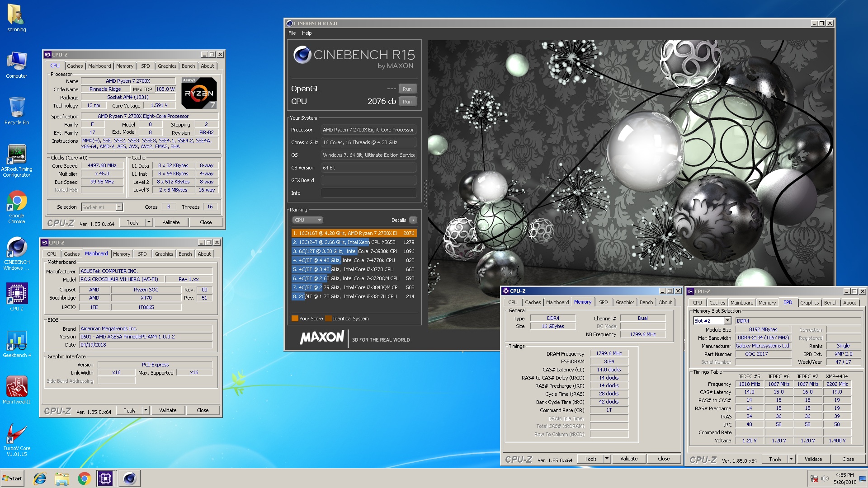
Task: Select ranking row Core i7-4770K
Action: tap(354, 260)
